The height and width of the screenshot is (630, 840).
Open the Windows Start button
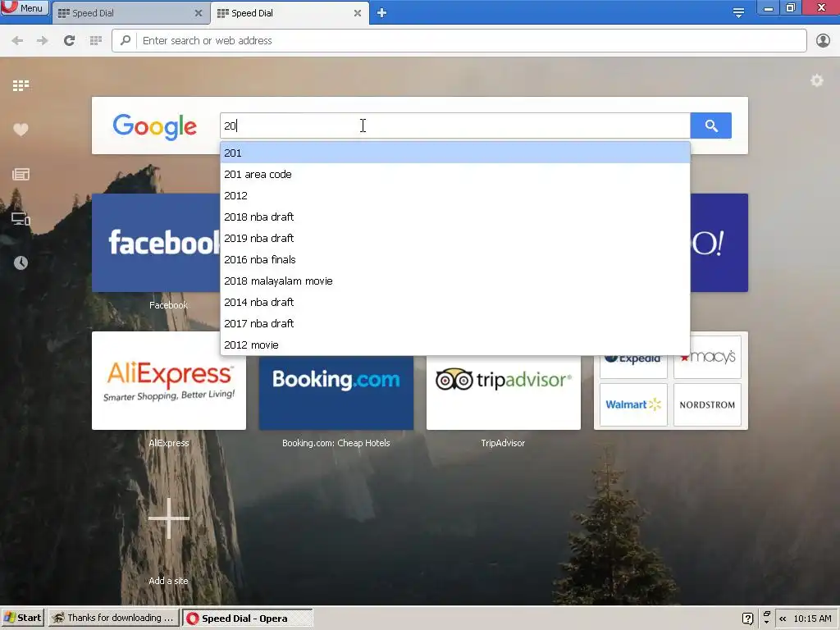pyautogui.click(x=22, y=619)
